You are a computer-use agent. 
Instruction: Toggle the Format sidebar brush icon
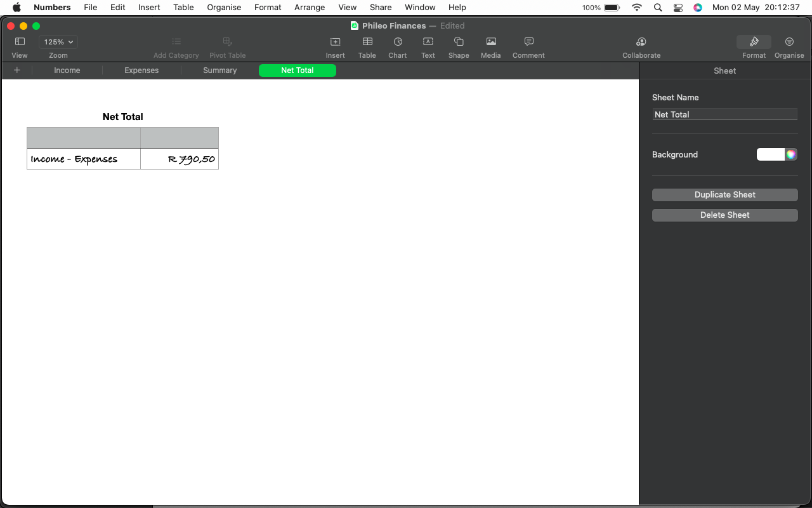(x=754, y=42)
